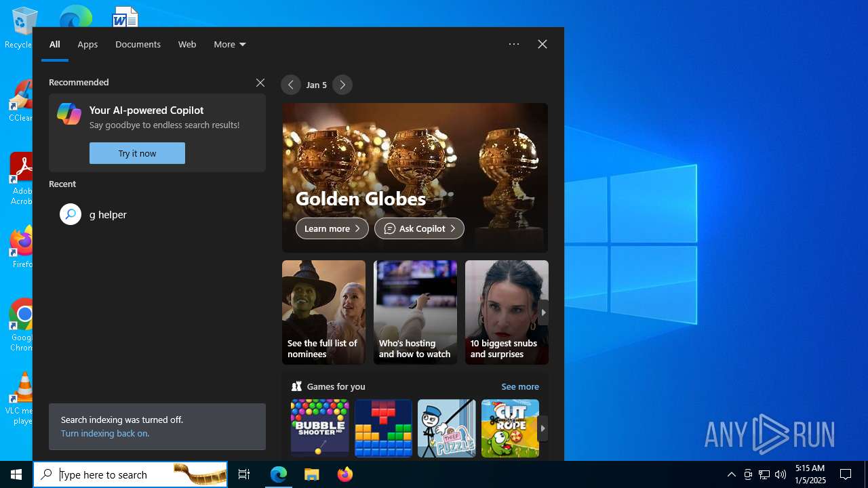Switch to the All search tab
This screenshot has width=868, height=488.
[55, 44]
